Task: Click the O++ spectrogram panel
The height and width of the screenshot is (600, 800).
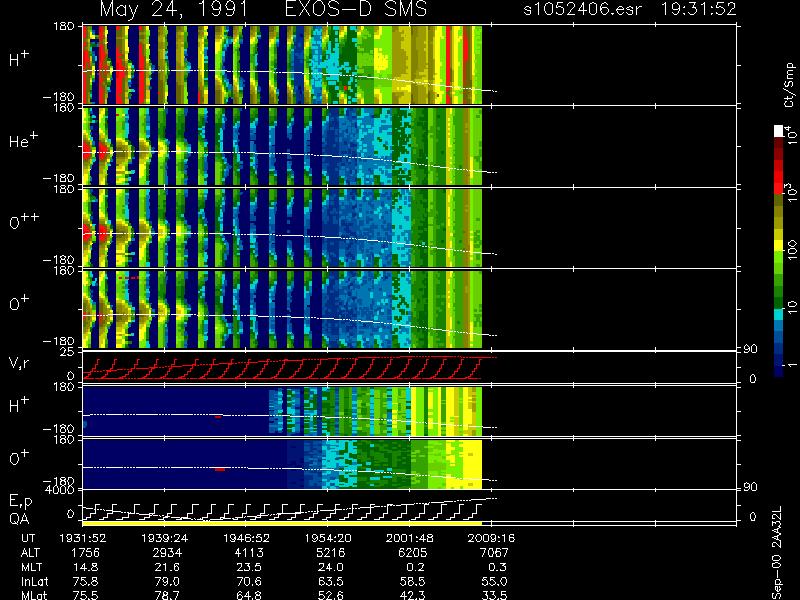Action: (x=282, y=228)
